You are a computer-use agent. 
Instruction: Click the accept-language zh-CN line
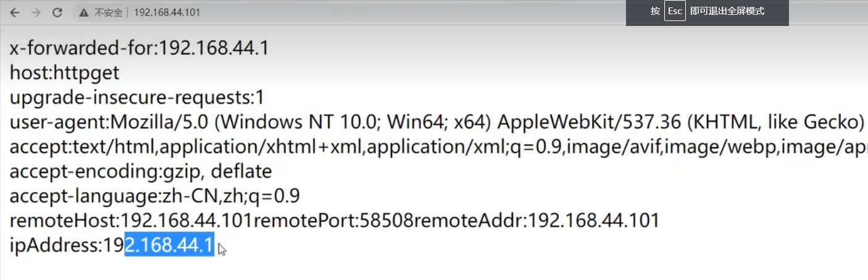pyautogui.click(x=154, y=197)
